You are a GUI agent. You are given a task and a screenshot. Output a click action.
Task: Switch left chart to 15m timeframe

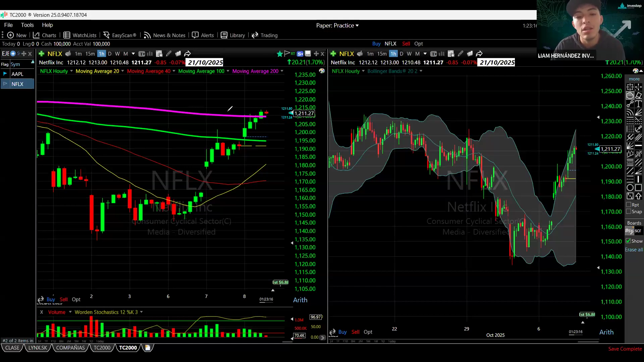click(90, 54)
